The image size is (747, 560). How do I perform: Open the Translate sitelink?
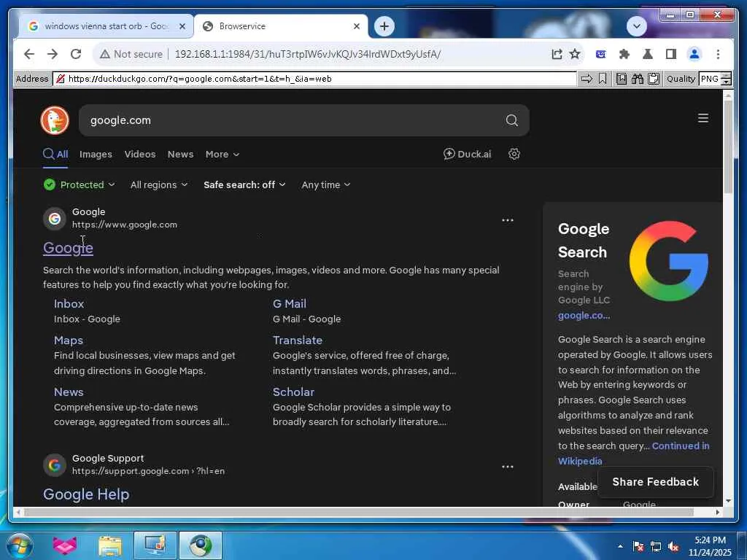[x=298, y=341]
